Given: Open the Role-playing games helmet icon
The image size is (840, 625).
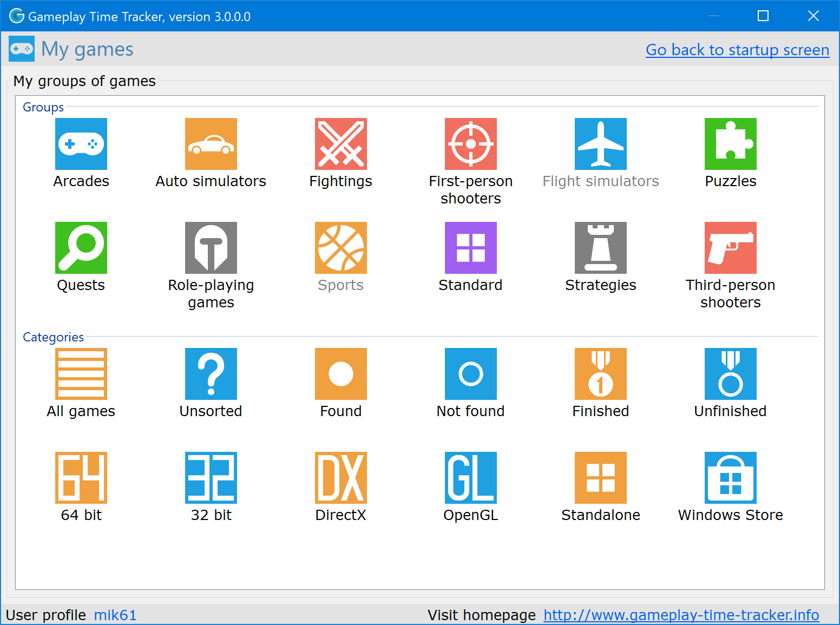Looking at the screenshot, I should pyautogui.click(x=211, y=248).
